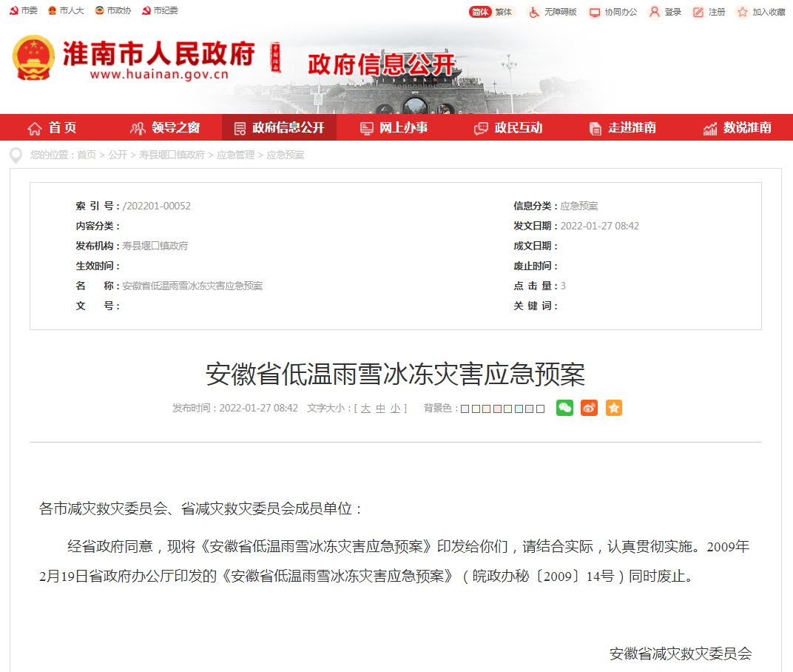Pick the pink background color swatch

click(497, 408)
